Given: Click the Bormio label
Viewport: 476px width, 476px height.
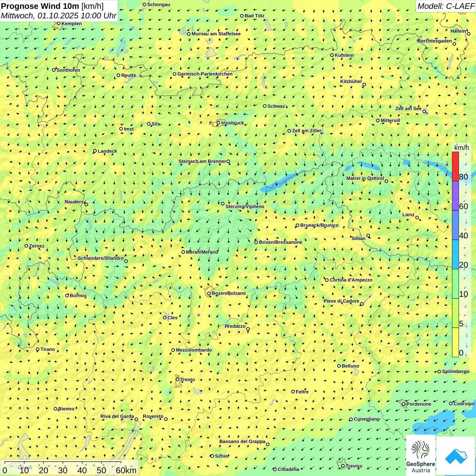Looking at the screenshot, I should [x=78, y=295].
